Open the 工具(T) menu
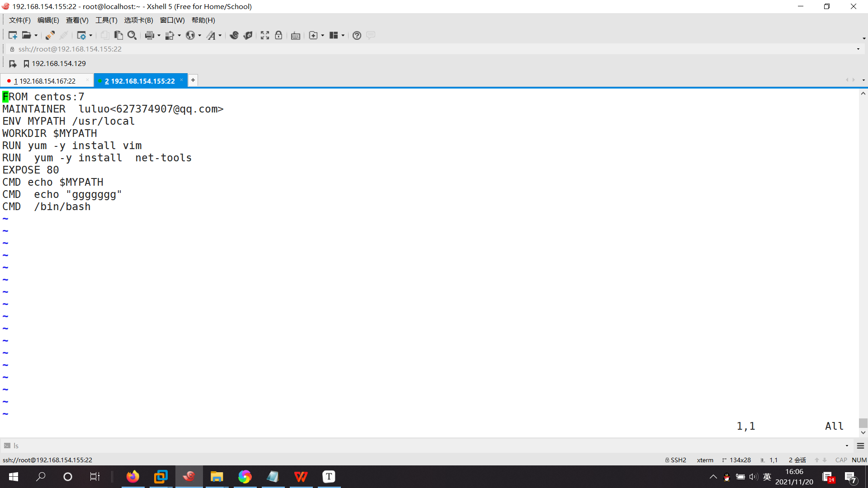Image resolution: width=868 pixels, height=488 pixels. [x=106, y=20]
